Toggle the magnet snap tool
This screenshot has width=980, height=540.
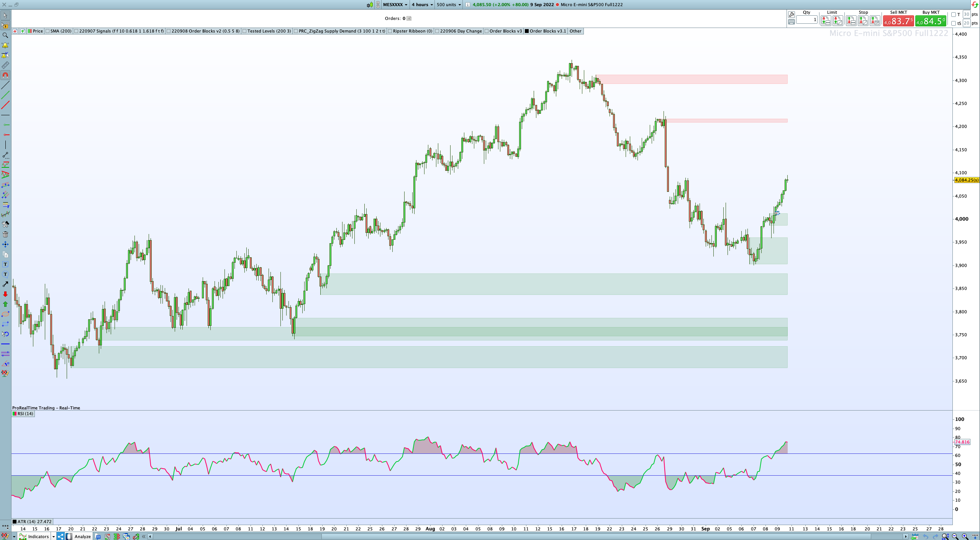(x=5, y=75)
